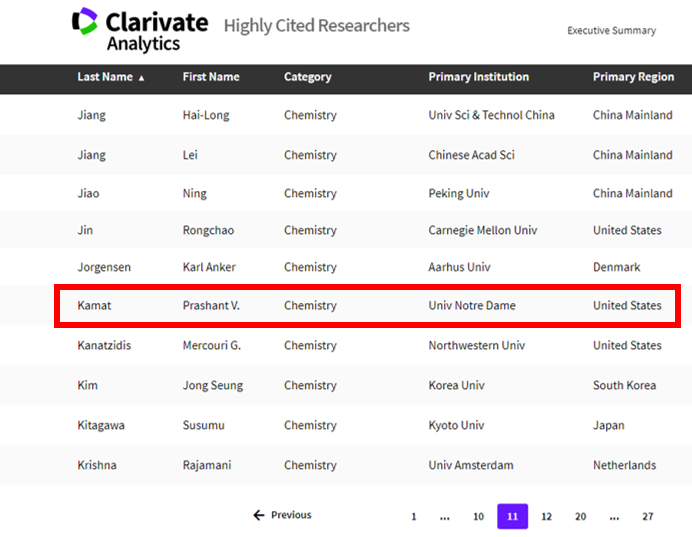This screenshot has width=692, height=537.
Task: Sort by First Name column
Action: click(211, 77)
